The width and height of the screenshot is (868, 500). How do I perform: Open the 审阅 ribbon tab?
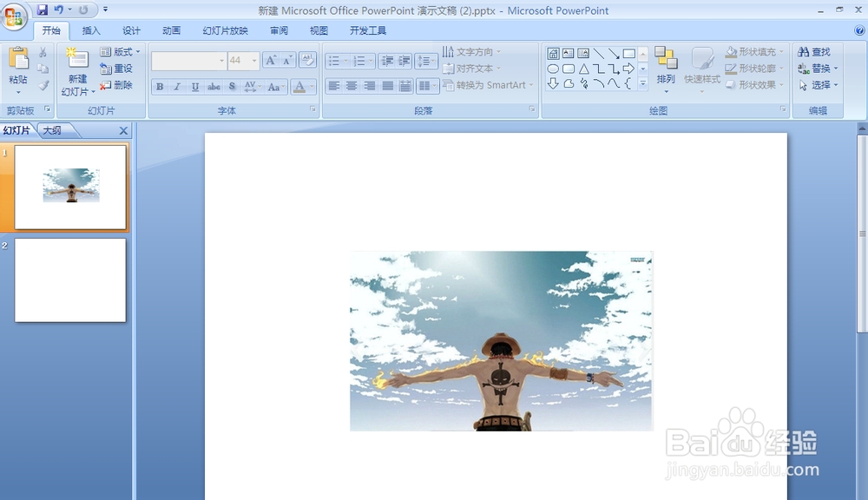coord(279,30)
